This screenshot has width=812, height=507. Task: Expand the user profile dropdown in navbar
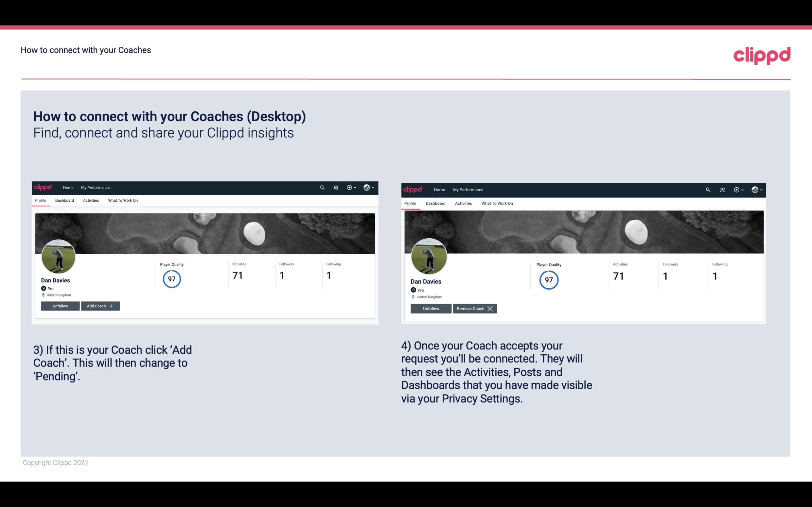(368, 187)
